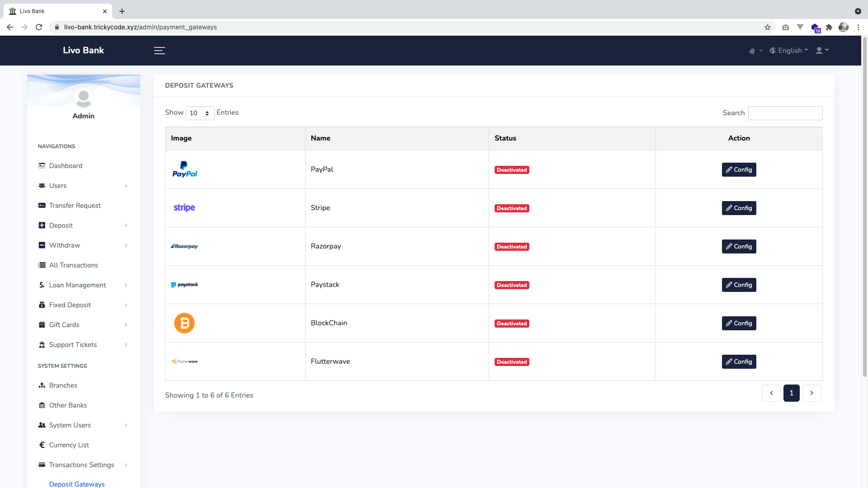Click the Stripe logo image
This screenshot has height=488, width=868.
tap(184, 208)
